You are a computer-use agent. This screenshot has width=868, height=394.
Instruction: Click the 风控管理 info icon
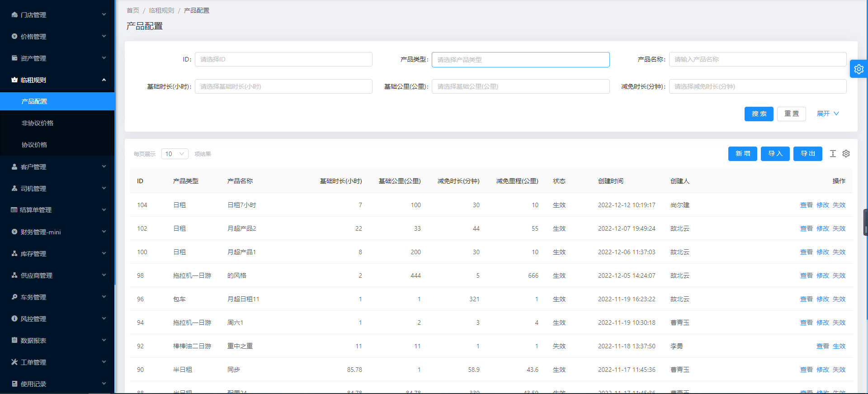tap(14, 319)
